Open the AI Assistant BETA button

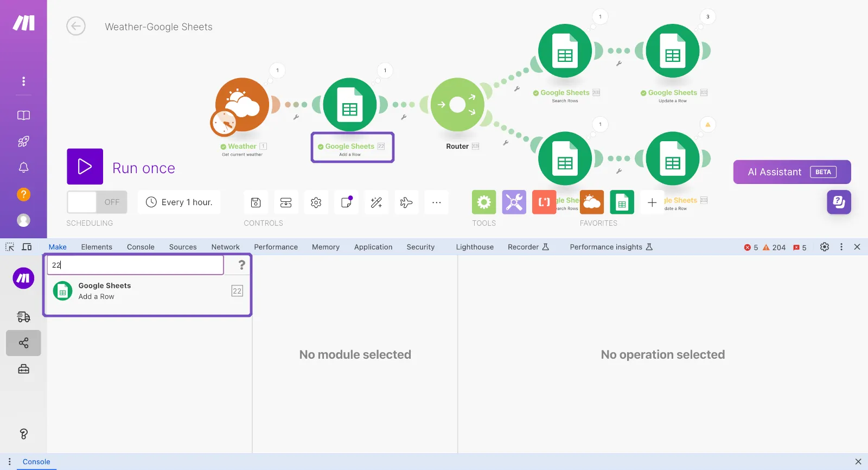(792, 172)
